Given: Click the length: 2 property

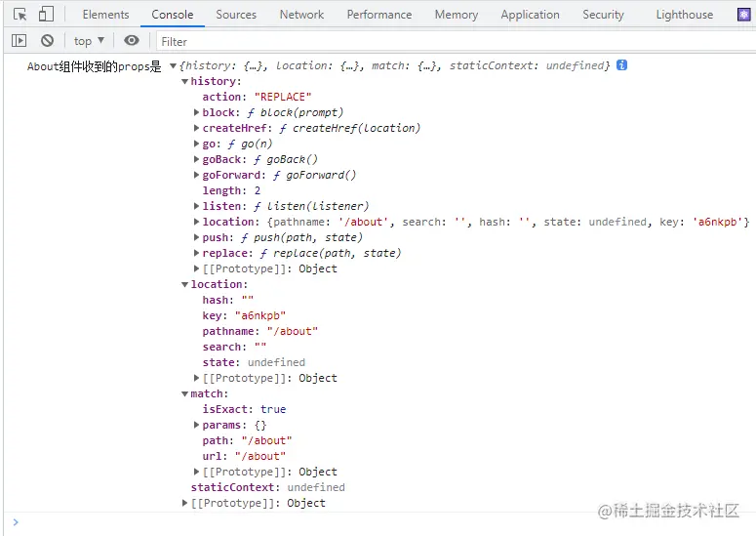Looking at the screenshot, I should tap(231, 190).
